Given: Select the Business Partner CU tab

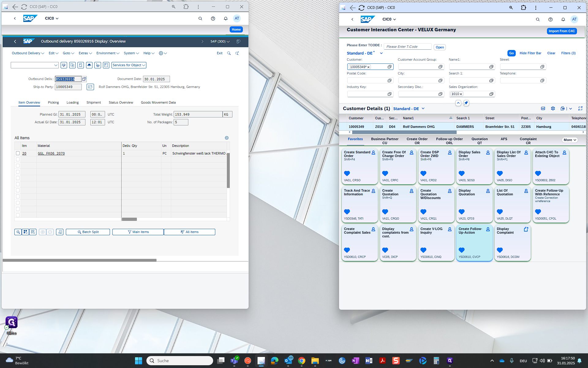Looking at the screenshot, I should [385, 141].
